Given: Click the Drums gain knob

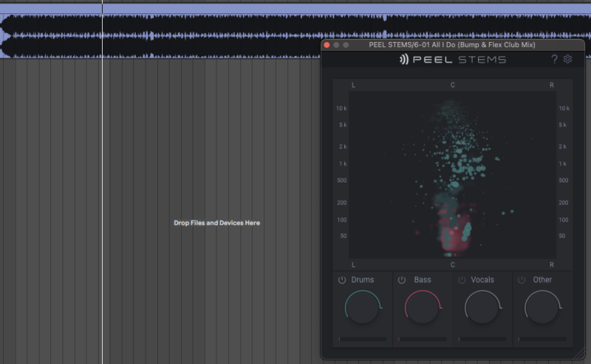Looking at the screenshot, I should point(362,307).
